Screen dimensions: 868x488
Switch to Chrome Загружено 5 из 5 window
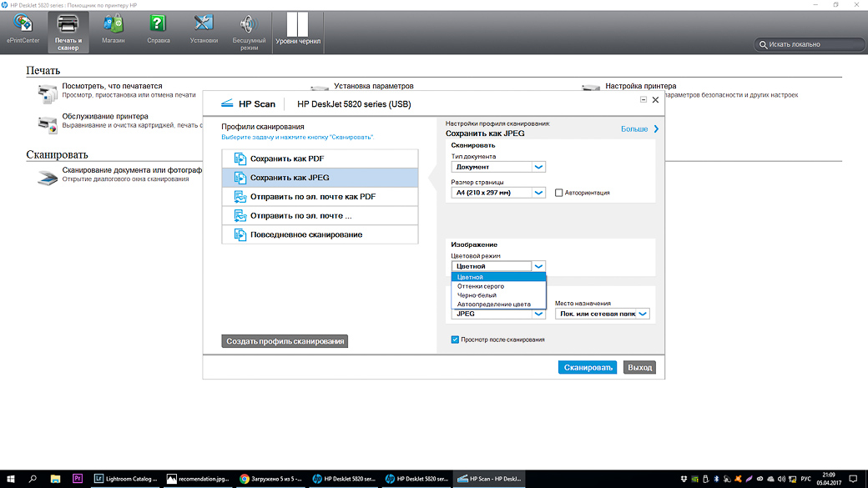[x=270, y=479]
